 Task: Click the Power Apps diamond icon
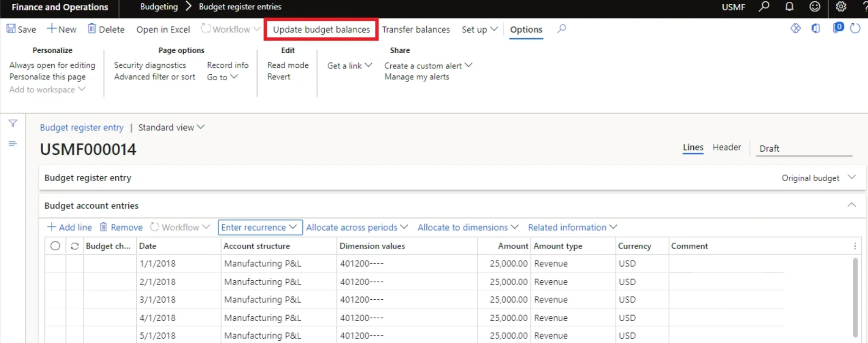[x=795, y=29]
